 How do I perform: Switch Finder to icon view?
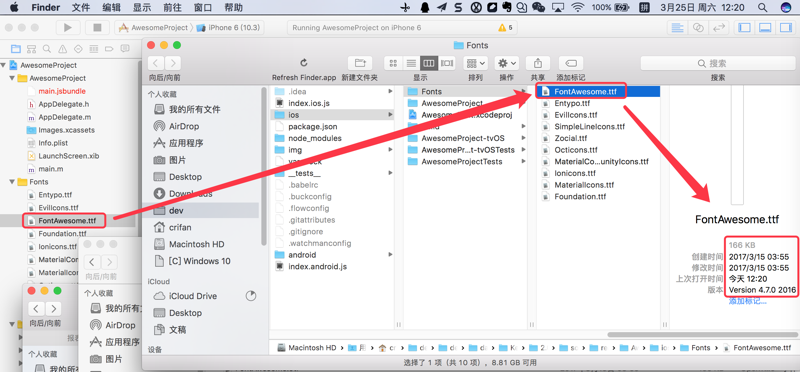[393, 63]
